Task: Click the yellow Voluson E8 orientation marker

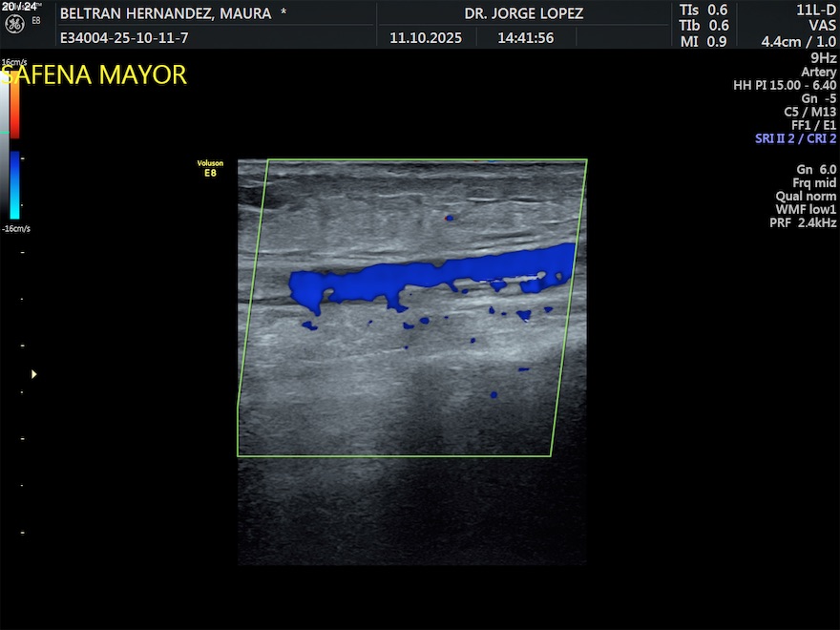Action: (x=209, y=168)
